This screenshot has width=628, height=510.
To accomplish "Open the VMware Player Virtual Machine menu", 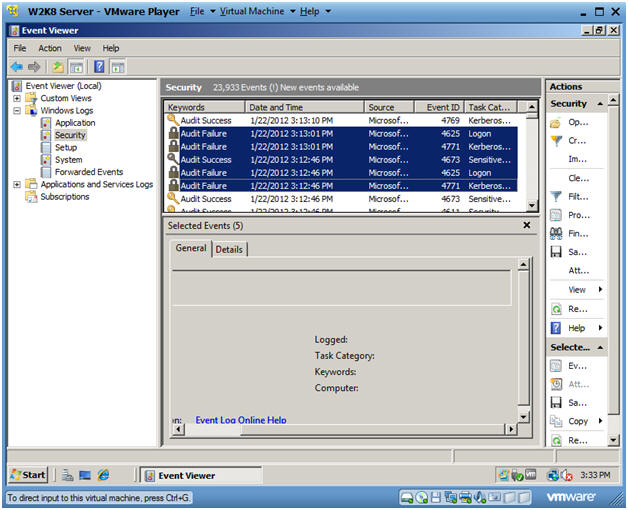I will [257, 11].
